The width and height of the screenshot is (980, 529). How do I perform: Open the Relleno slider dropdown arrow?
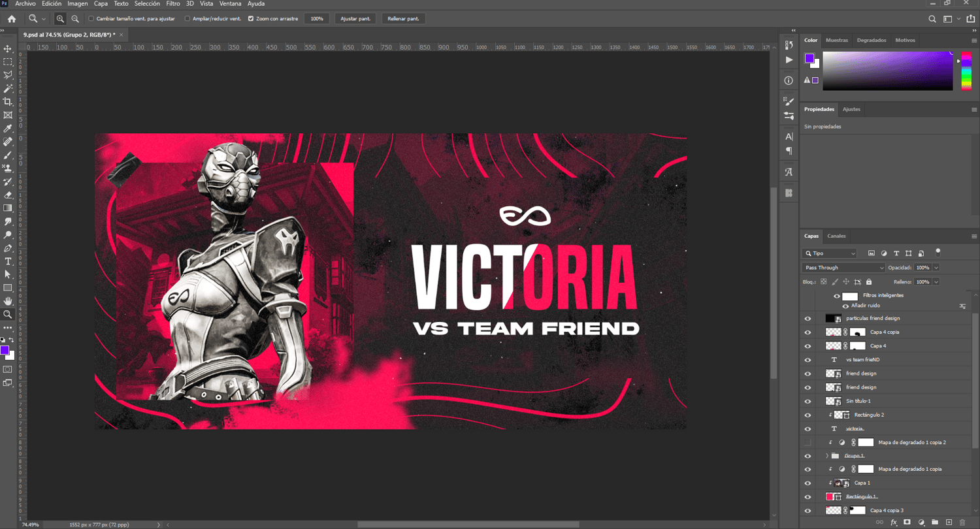936,282
